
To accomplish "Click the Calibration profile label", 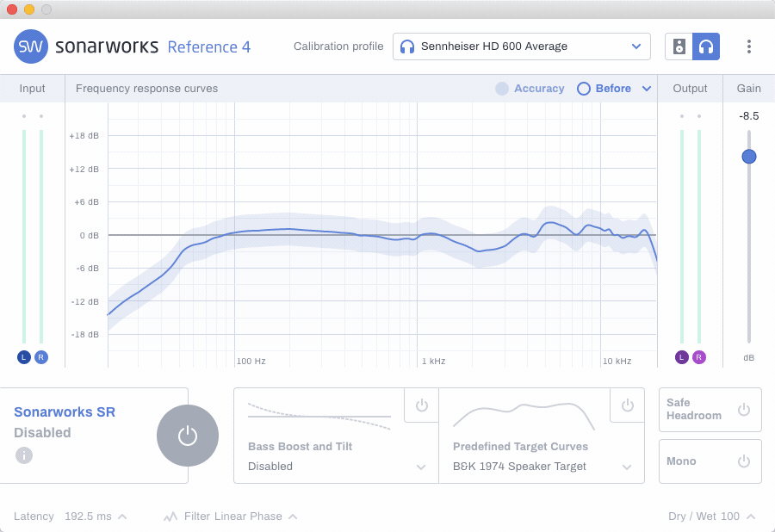I will click(x=338, y=46).
